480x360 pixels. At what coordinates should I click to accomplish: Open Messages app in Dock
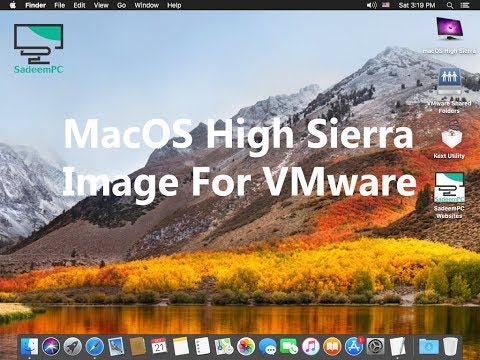267,347
